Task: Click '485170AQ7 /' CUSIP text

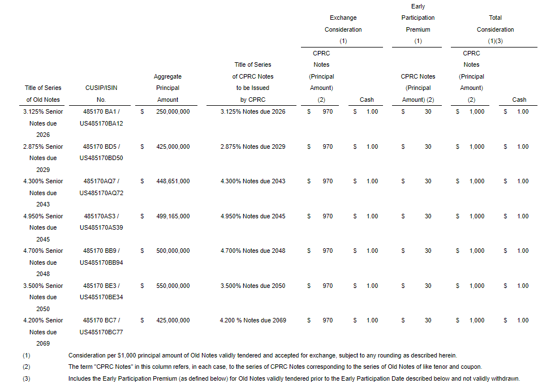Action: click(101, 181)
